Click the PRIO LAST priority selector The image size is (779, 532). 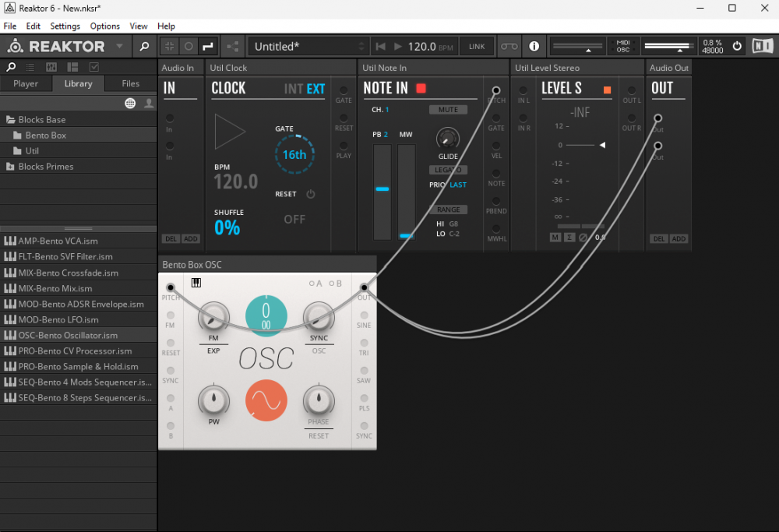457,185
